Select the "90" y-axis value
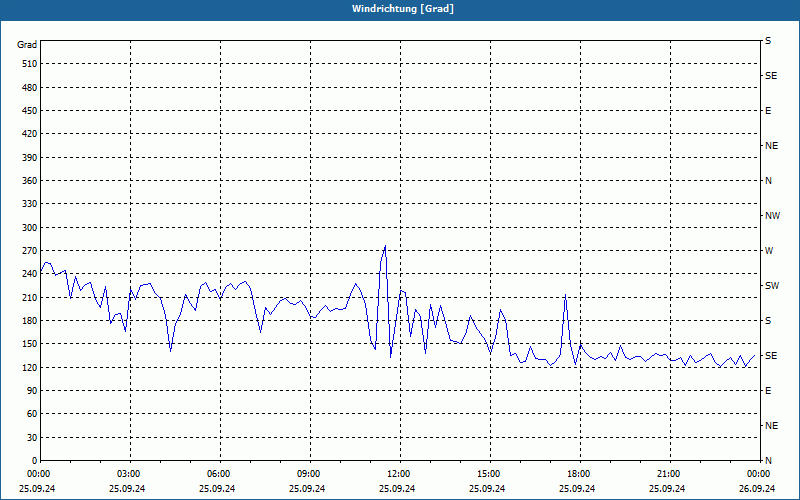 [x=32, y=391]
